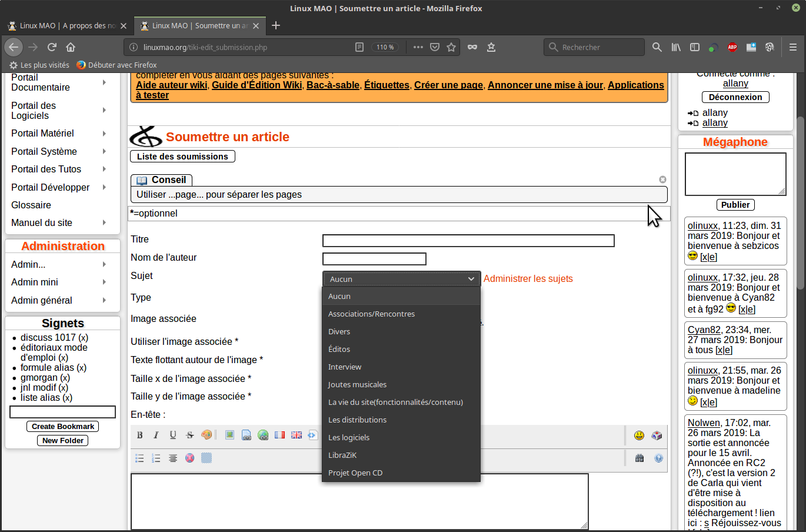
Task: Collapse the Sujet dropdown showing Aucun
Action: tap(402, 279)
